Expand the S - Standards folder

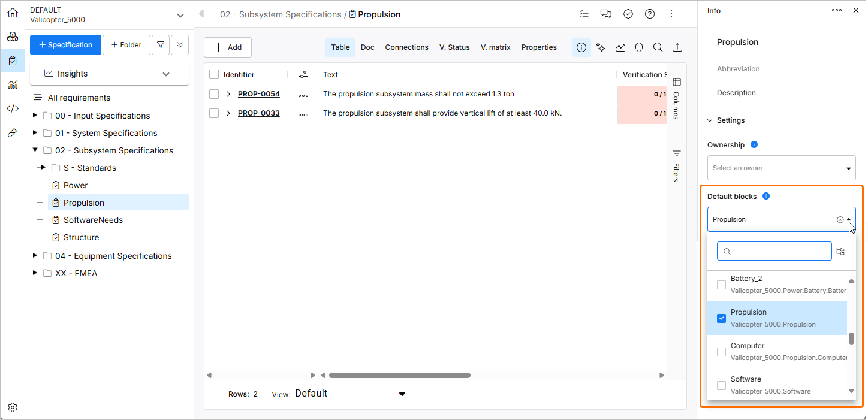(43, 167)
